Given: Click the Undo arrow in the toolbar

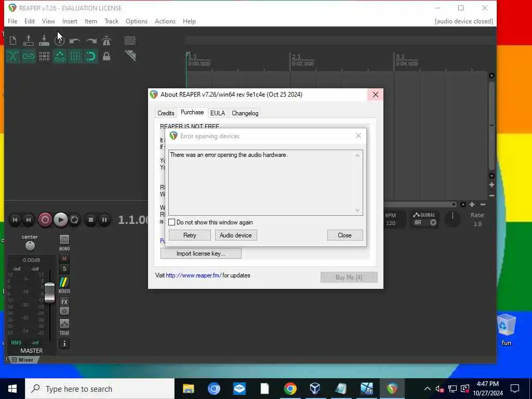Looking at the screenshot, I should pos(75,41).
